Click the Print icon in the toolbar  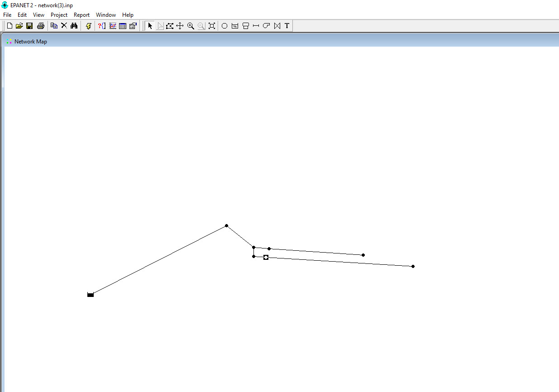tap(40, 26)
